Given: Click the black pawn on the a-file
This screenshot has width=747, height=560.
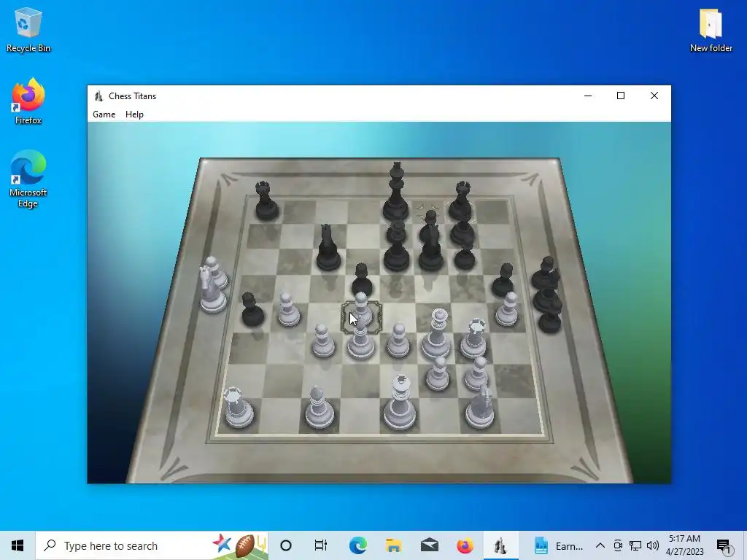Looking at the screenshot, I should click(251, 309).
